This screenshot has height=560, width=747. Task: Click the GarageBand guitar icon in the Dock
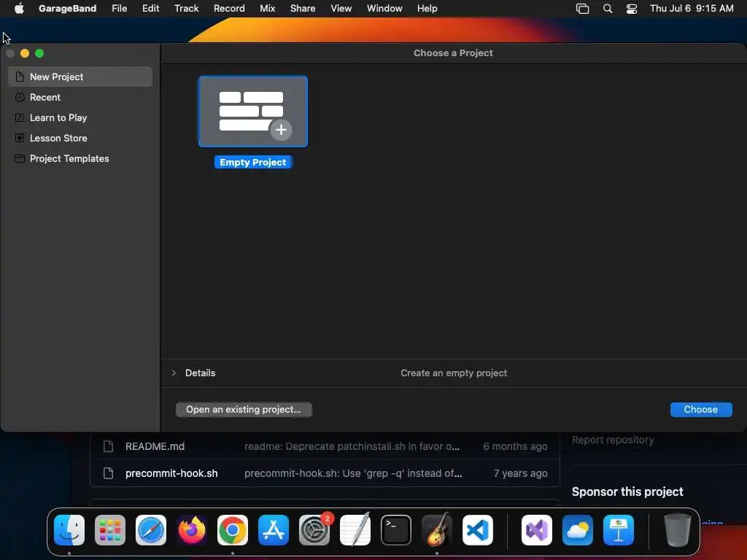[x=437, y=530]
